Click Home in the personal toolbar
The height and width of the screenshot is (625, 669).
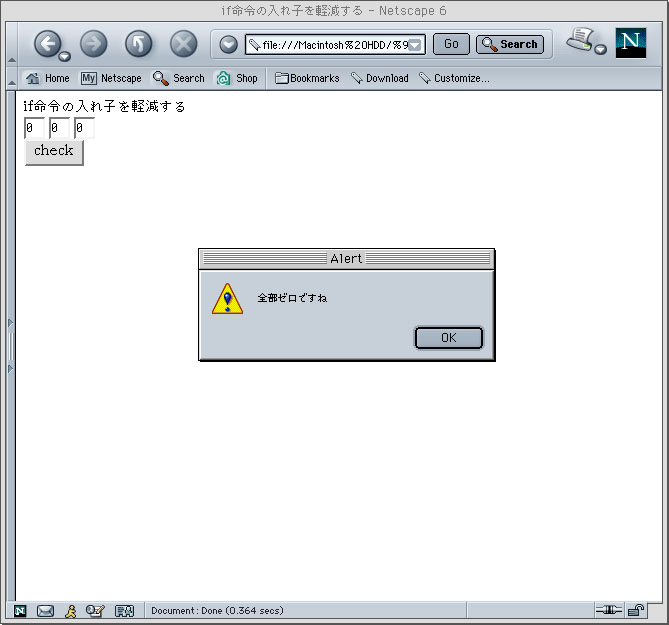click(x=47, y=78)
